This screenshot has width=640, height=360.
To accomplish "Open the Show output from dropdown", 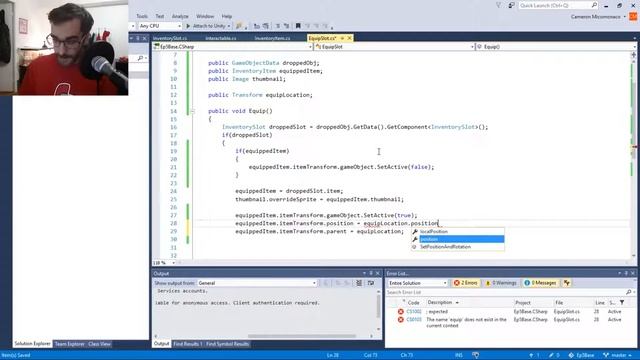I will [x=257, y=283].
